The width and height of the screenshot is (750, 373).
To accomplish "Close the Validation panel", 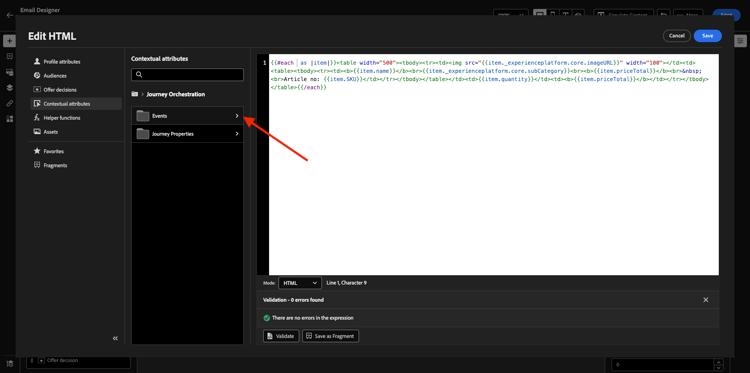I will pyautogui.click(x=706, y=300).
